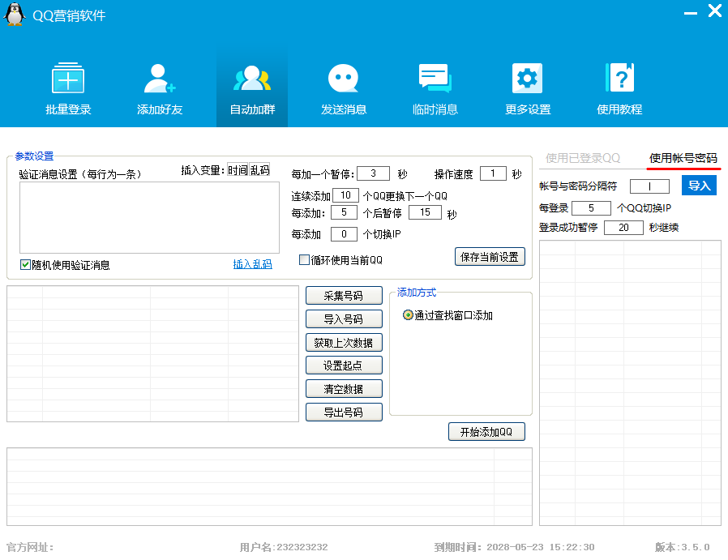Switch to the 使用已登录QQ tab
The width and height of the screenshot is (728, 560).
(583, 158)
